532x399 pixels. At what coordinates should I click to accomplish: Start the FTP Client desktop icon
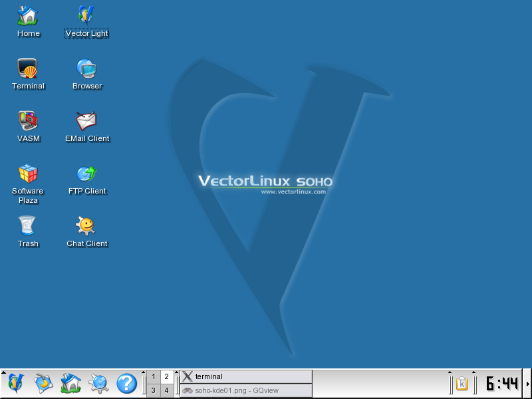pos(86,174)
